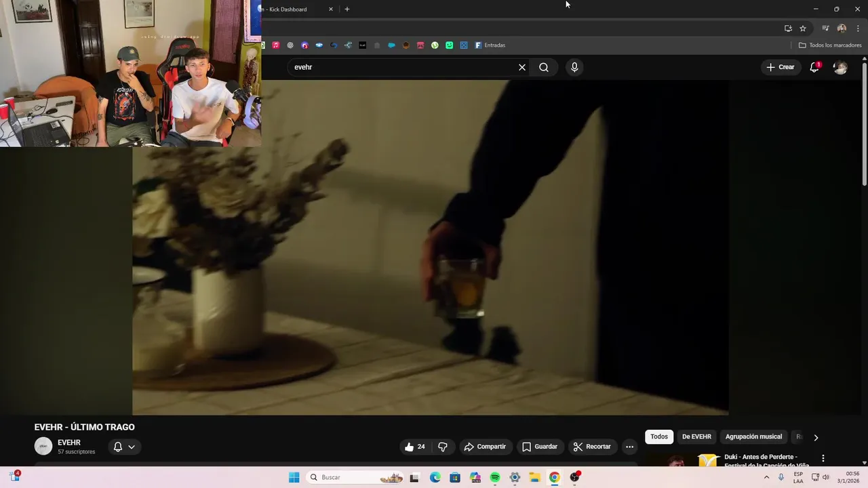The image size is (868, 488).
Task: Click the Duki suggested video thumbnail
Action: click(x=682, y=461)
